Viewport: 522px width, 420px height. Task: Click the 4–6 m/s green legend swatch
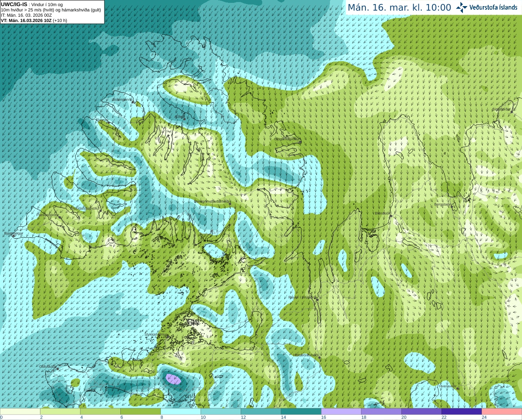(x=100, y=411)
